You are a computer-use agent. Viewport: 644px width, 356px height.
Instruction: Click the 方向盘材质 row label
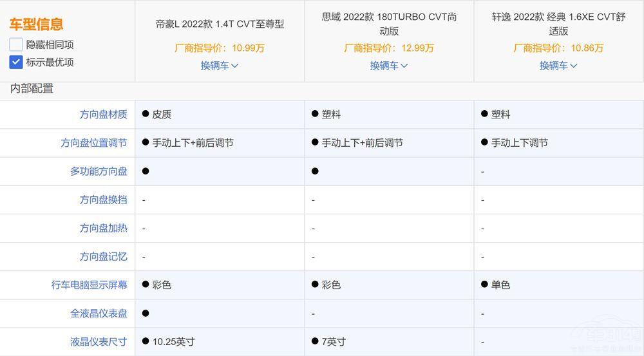point(103,115)
